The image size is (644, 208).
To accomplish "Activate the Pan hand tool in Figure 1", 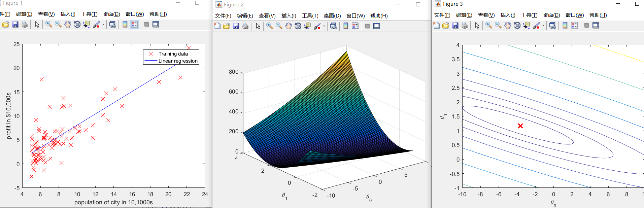I will coord(68,25).
